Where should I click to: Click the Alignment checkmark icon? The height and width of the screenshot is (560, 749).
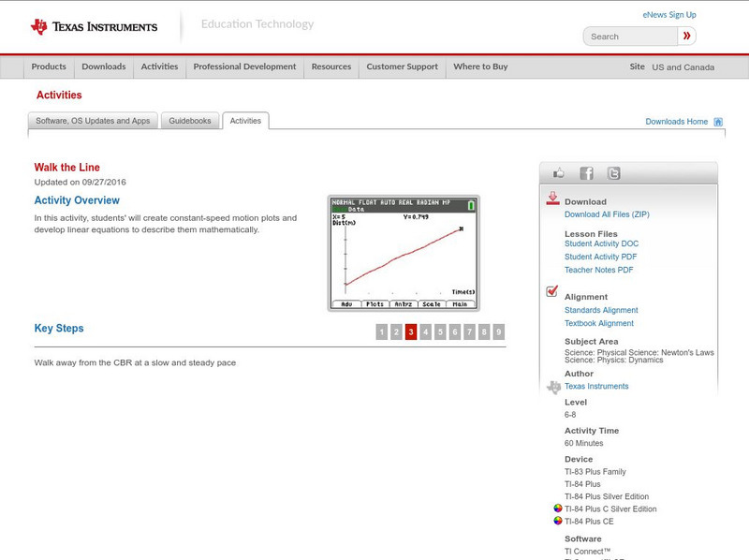pyautogui.click(x=551, y=291)
